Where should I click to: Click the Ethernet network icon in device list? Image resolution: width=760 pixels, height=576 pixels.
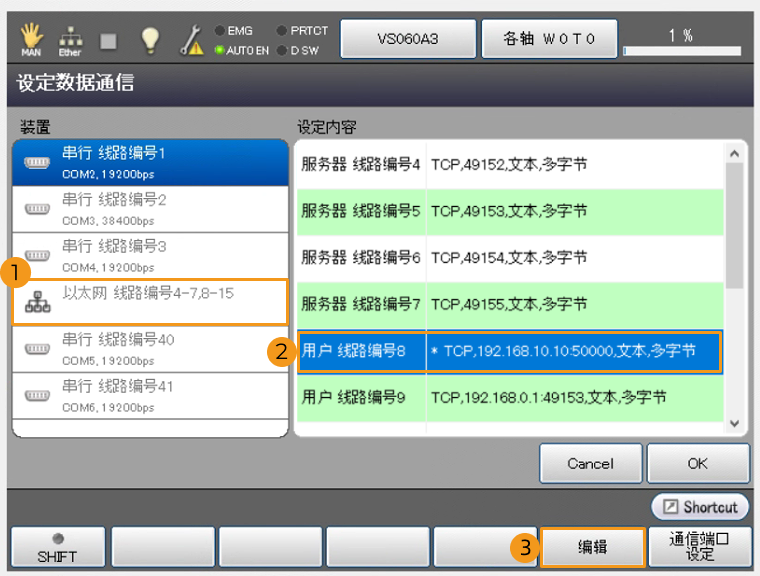pyautogui.click(x=37, y=302)
